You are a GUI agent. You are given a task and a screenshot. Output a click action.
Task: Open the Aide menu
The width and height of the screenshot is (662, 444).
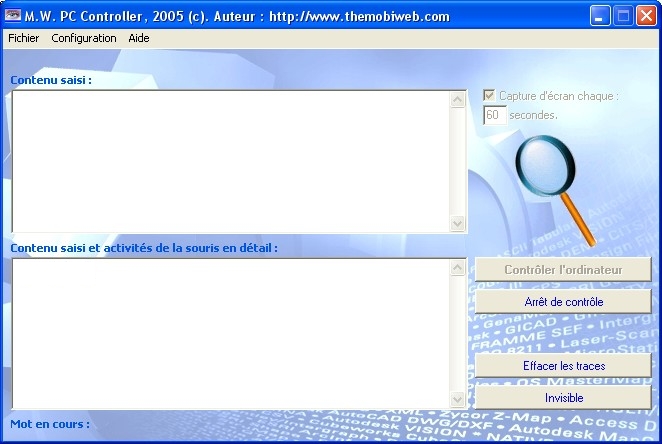[x=138, y=38]
